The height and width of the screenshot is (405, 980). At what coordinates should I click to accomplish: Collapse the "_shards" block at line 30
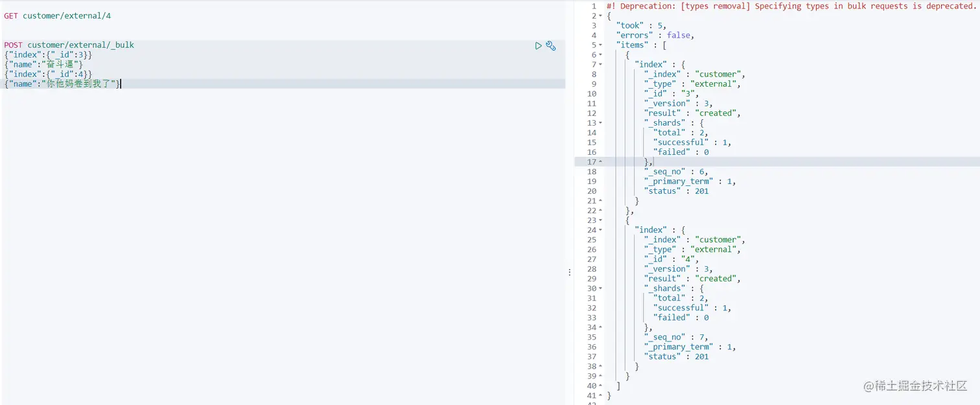point(601,288)
